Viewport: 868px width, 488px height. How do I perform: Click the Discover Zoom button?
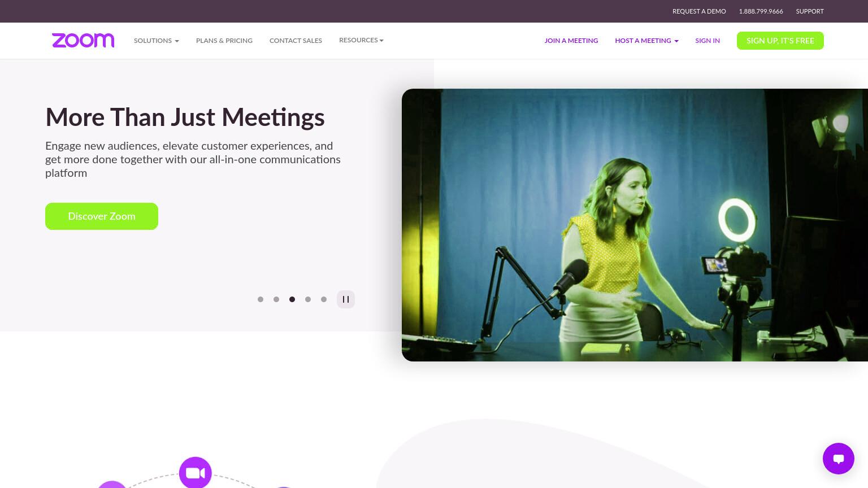102,216
